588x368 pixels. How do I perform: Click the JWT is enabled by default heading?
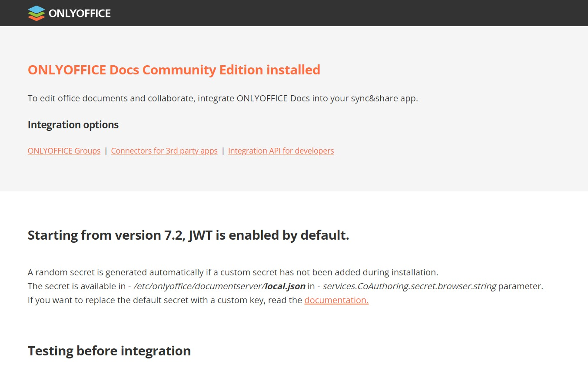pyautogui.click(x=189, y=235)
